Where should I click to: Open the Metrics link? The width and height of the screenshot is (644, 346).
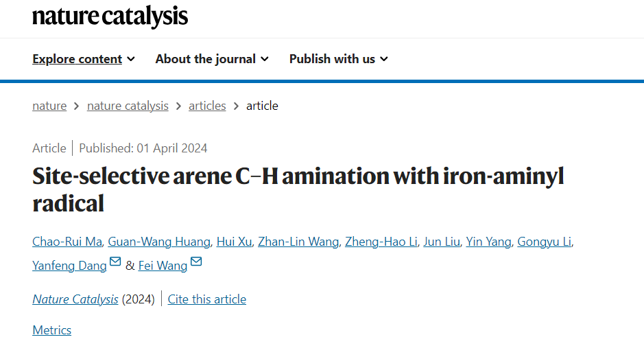click(51, 330)
